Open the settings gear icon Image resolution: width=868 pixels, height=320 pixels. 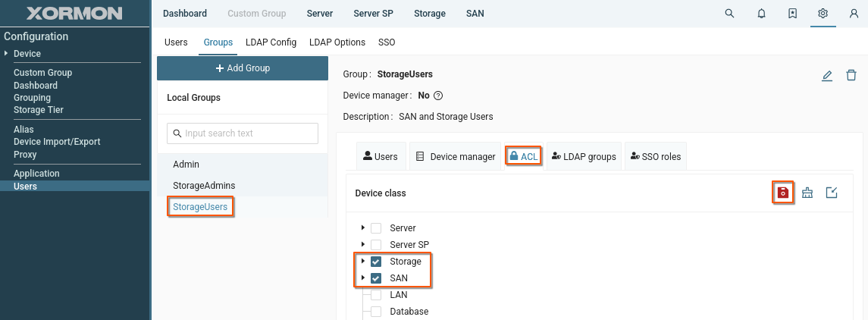click(x=823, y=14)
